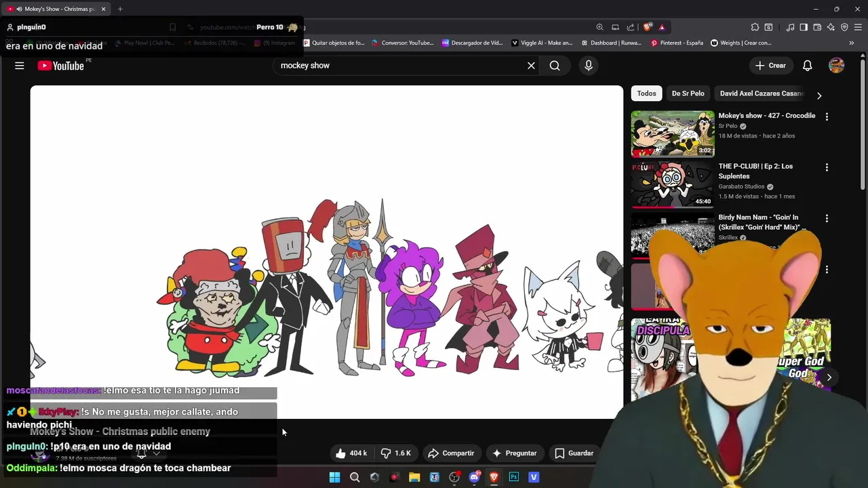Open the media control music note icon
The image size is (868, 488).
pyautogui.click(x=790, y=27)
